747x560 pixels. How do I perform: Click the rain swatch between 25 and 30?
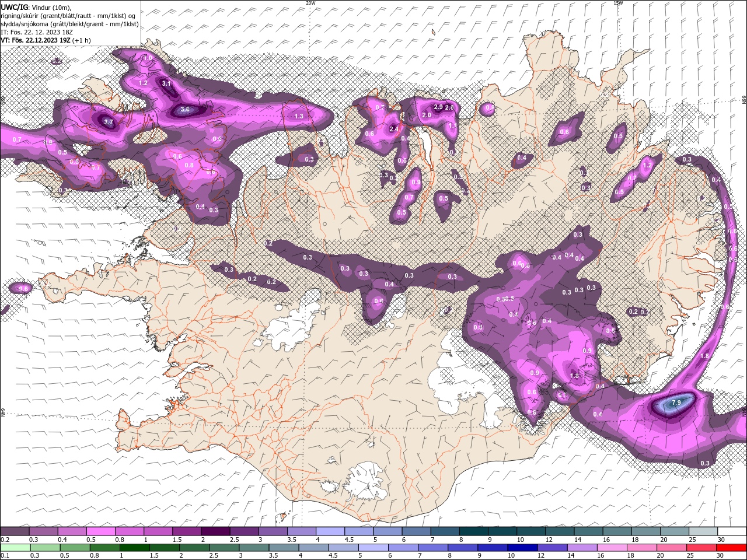[702, 548]
